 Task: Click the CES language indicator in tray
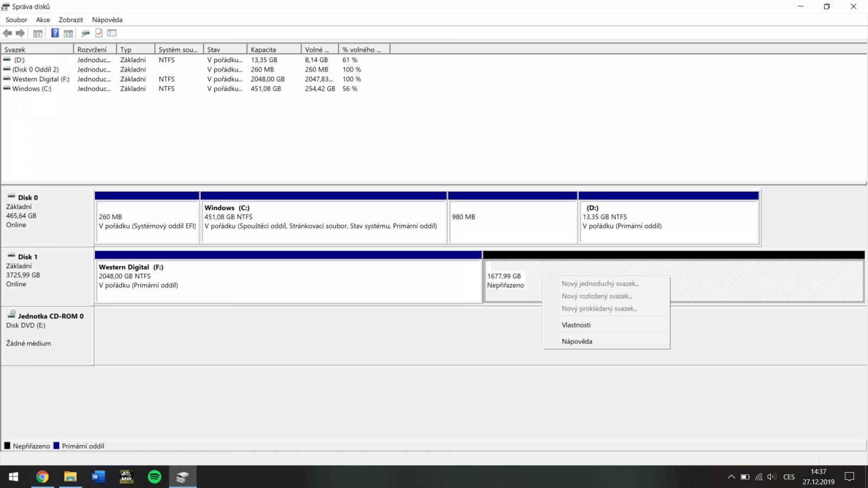789,477
